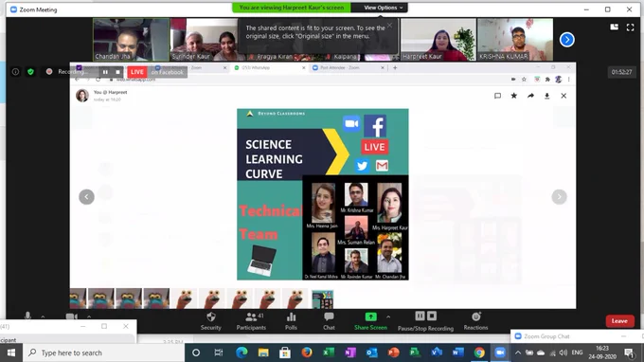Image resolution: width=644 pixels, height=362 pixels.
Task: Select Chandan Jha's video tile
Action: (132, 40)
